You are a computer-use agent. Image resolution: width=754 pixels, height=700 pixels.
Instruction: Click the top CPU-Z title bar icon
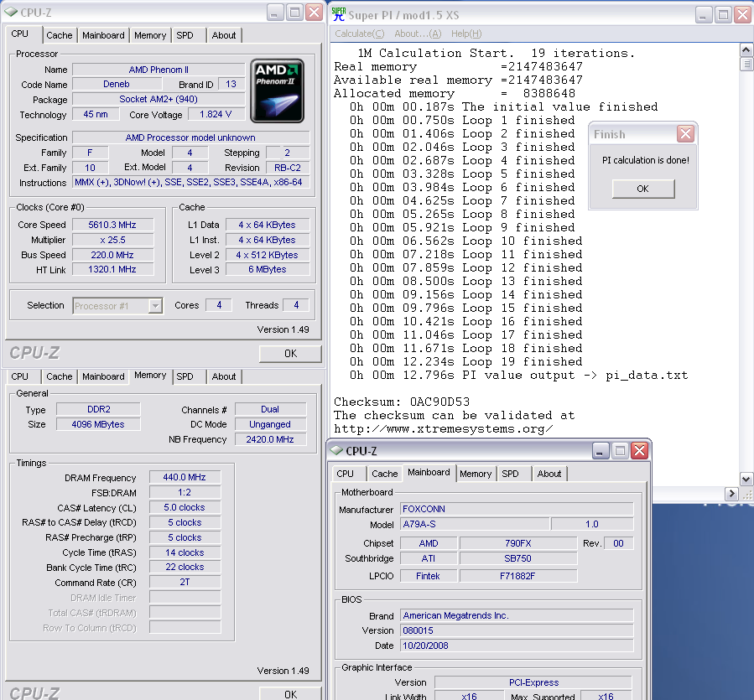click(11, 12)
